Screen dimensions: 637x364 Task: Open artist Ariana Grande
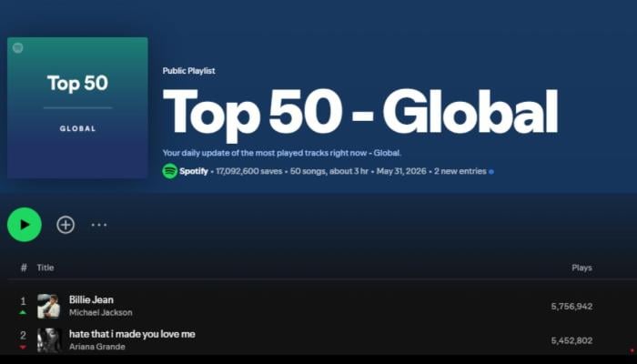97,347
